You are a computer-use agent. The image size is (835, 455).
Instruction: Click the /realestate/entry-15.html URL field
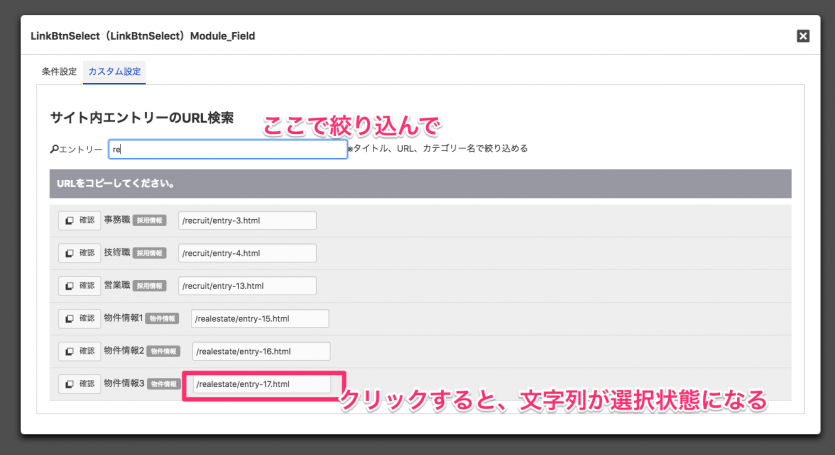(x=260, y=319)
